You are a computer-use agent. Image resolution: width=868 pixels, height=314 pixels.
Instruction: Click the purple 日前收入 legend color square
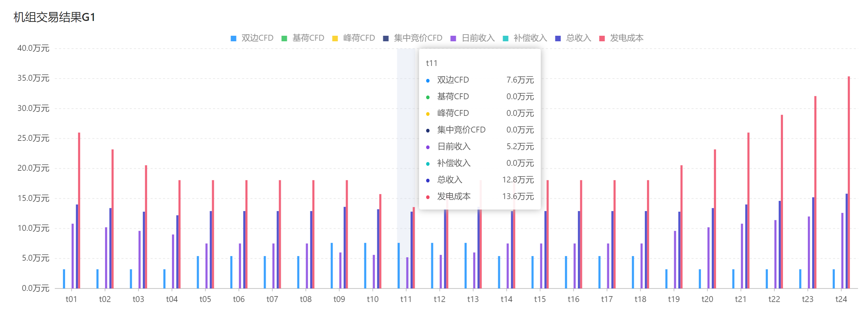[x=453, y=39]
